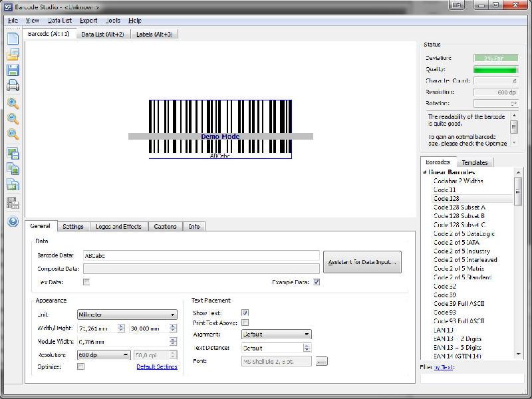532x399 pixels.
Task: Open the Captions tab
Action: tap(165, 227)
